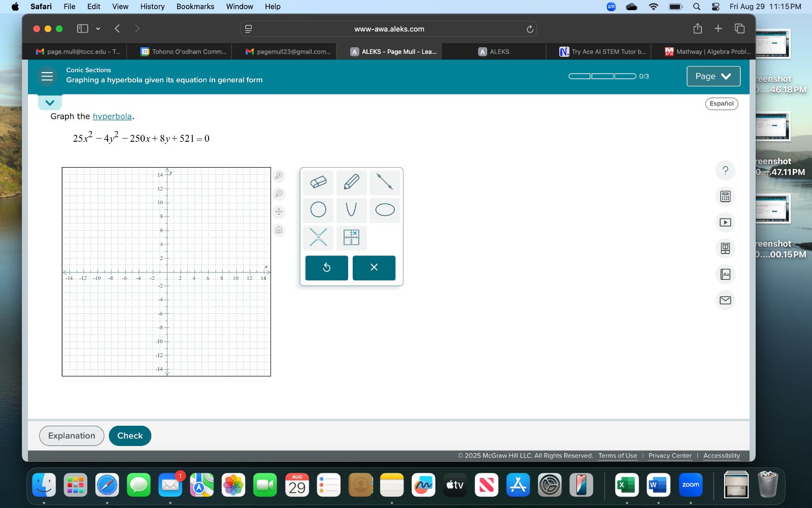This screenshot has height=508, width=812.
Task: Open the Explanation for this problem
Action: point(72,436)
